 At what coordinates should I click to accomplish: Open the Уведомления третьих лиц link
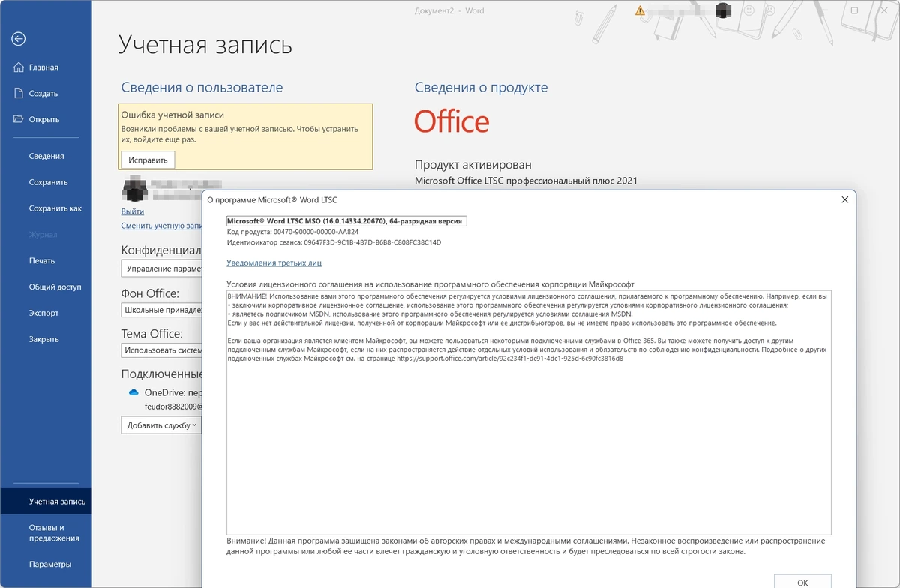pyautogui.click(x=274, y=263)
